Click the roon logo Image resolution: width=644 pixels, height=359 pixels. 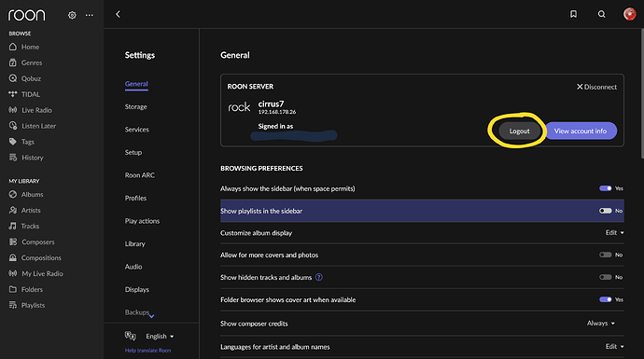(x=27, y=15)
